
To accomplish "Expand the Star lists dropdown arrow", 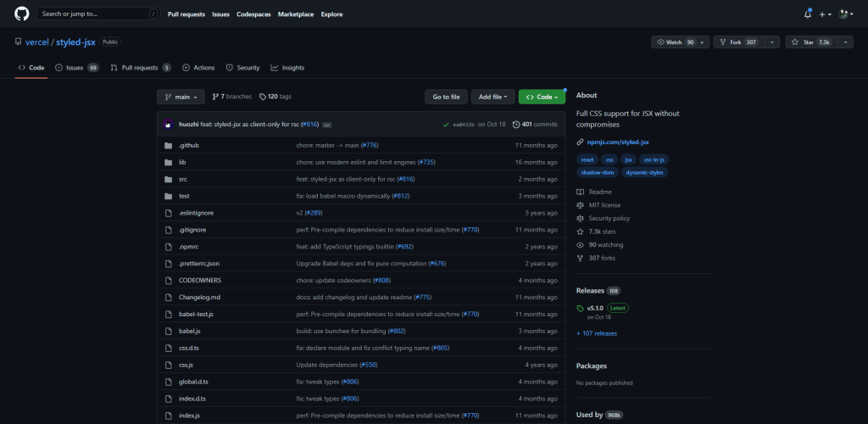I will coord(845,42).
